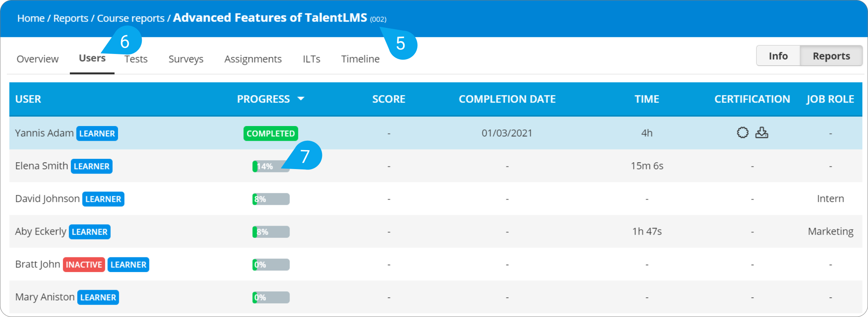Image resolution: width=868 pixels, height=317 pixels.
Task: Click Mary Aniston's LEARNER badge
Action: (98, 297)
